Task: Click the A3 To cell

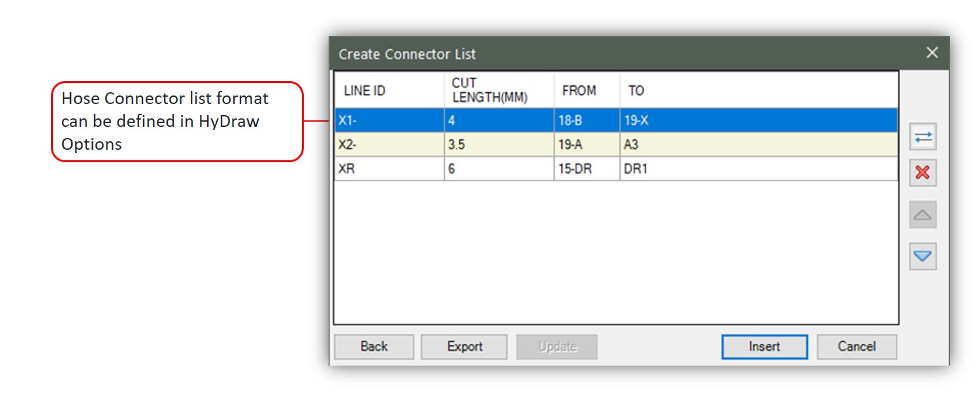Action: tap(759, 145)
